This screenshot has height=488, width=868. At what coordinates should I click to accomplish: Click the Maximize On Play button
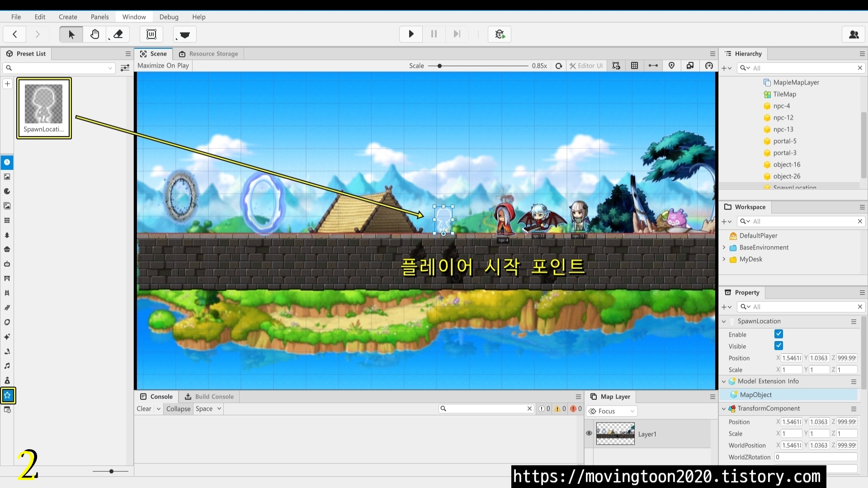[163, 66]
